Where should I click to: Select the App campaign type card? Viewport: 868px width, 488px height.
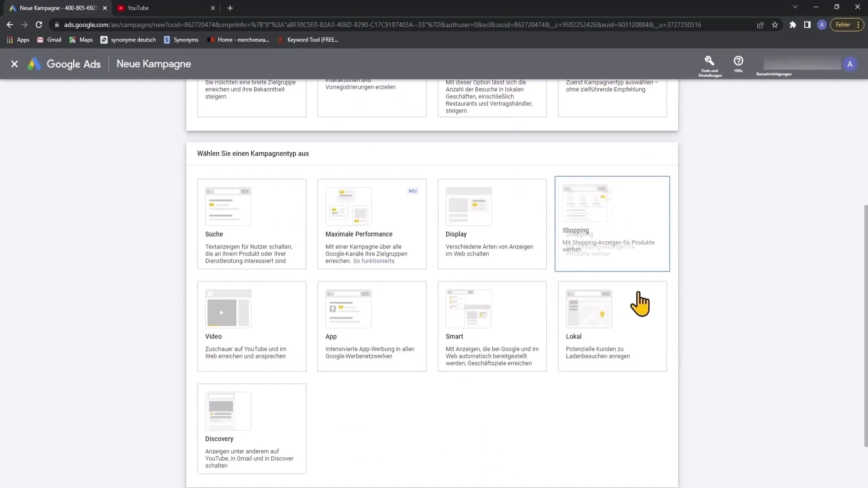click(372, 326)
